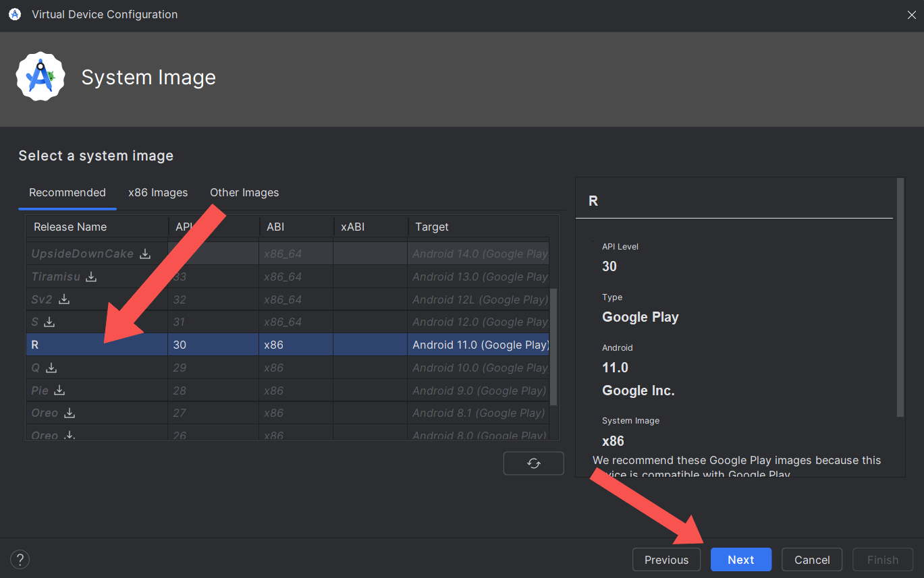Click the x86 System Image value in details

click(x=613, y=441)
